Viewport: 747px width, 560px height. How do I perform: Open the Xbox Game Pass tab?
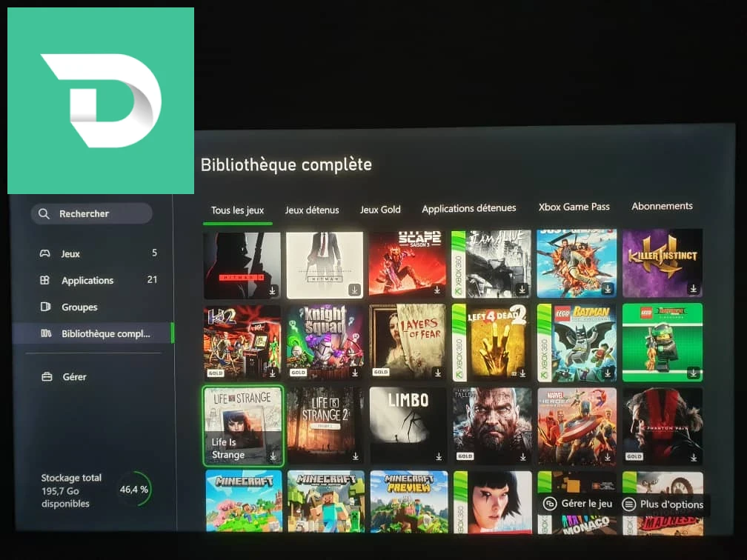pyautogui.click(x=574, y=207)
